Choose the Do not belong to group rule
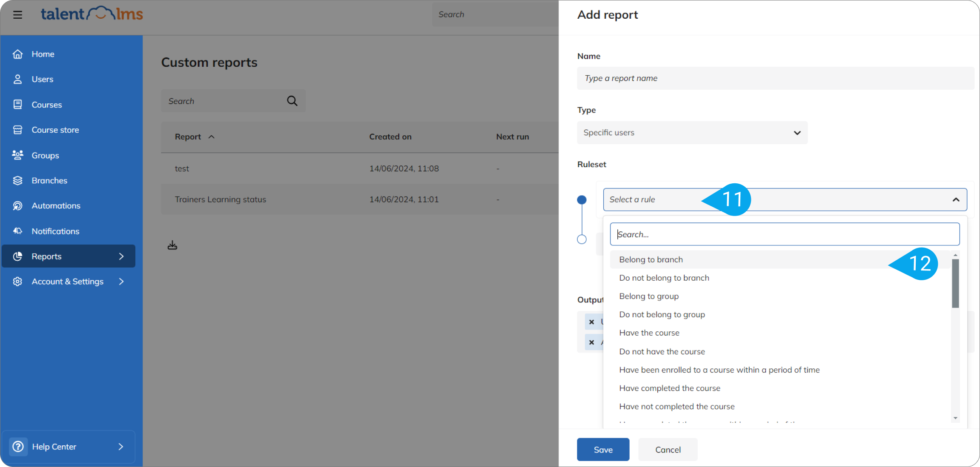Image resolution: width=980 pixels, height=467 pixels. 780,314
